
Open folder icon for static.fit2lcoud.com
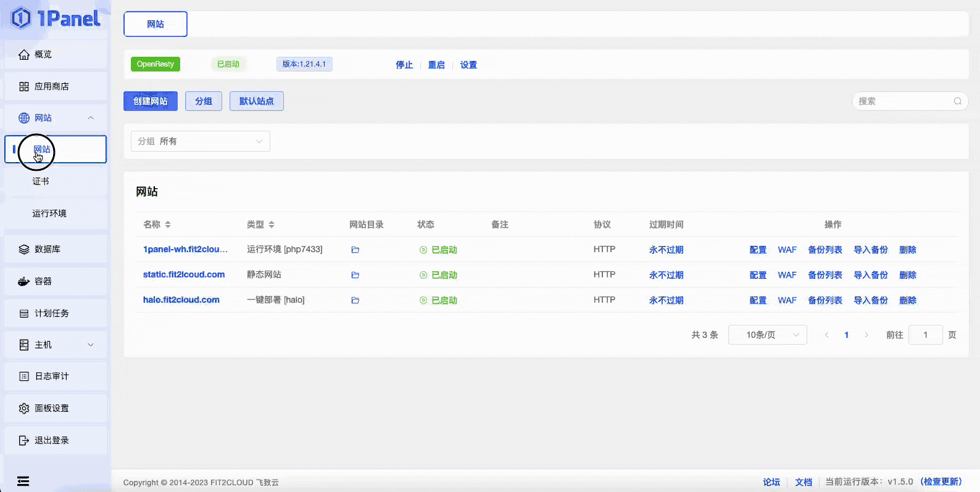click(x=355, y=275)
